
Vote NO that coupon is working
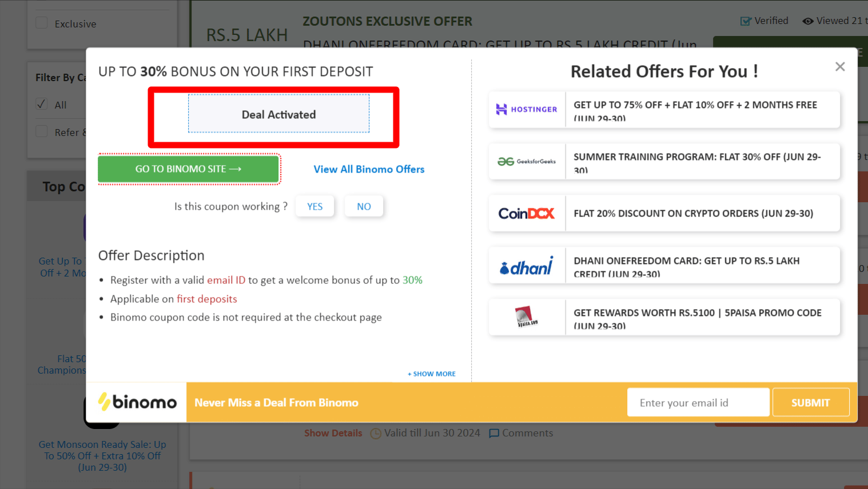364,206
